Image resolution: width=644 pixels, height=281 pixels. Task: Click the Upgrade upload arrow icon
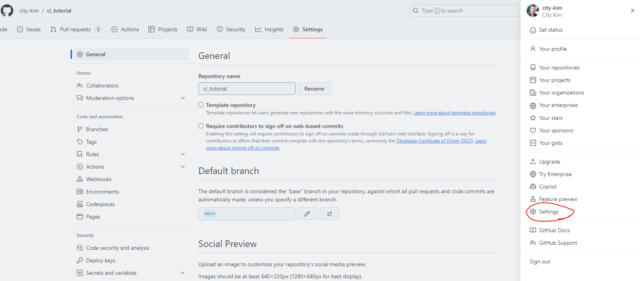[x=533, y=162]
